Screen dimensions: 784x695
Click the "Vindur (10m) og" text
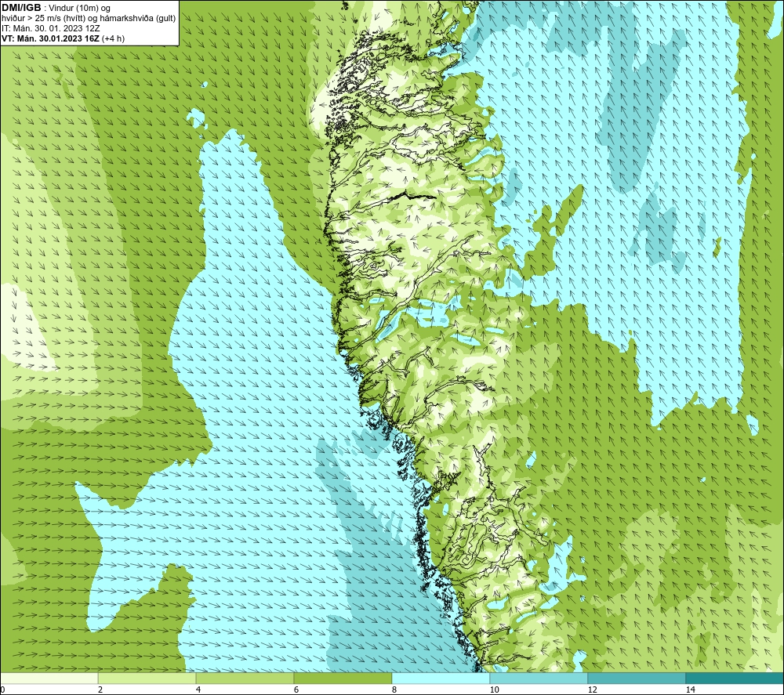[x=79, y=9]
